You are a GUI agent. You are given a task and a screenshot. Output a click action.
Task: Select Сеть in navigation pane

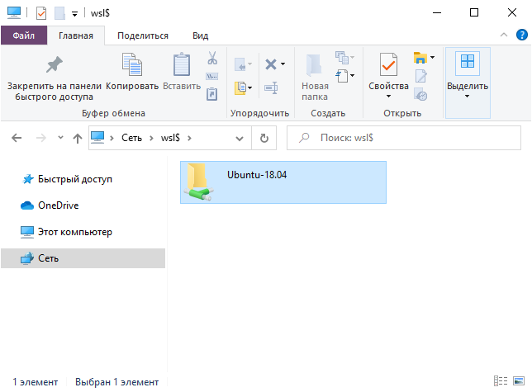[83, 258]
